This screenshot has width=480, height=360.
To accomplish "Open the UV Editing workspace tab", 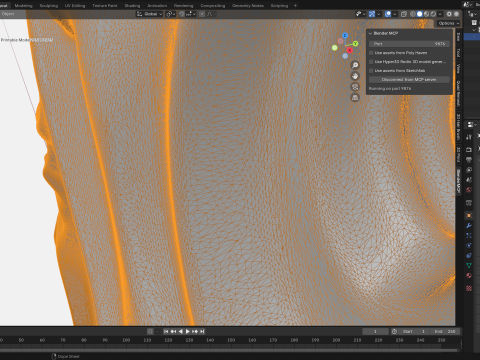I will [x=75, y=6].
